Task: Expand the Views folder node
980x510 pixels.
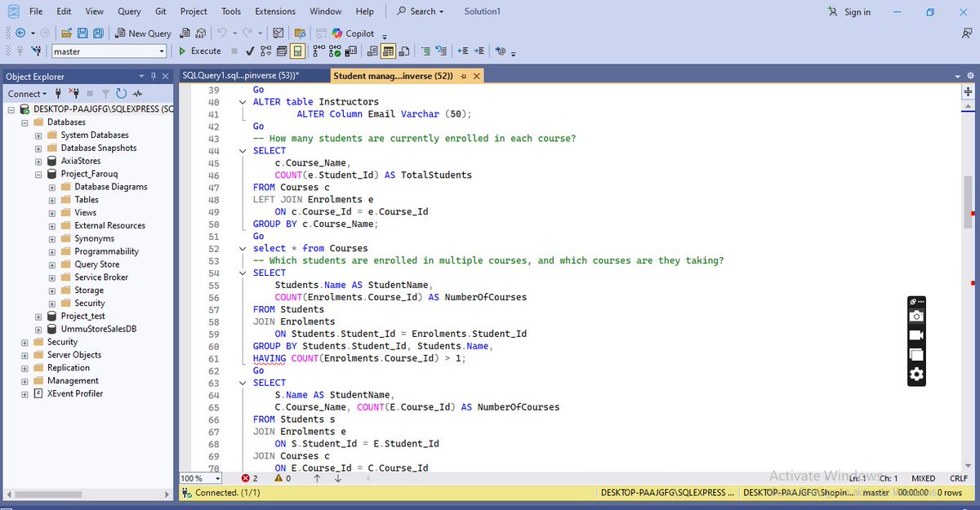Action: point(52,213)
